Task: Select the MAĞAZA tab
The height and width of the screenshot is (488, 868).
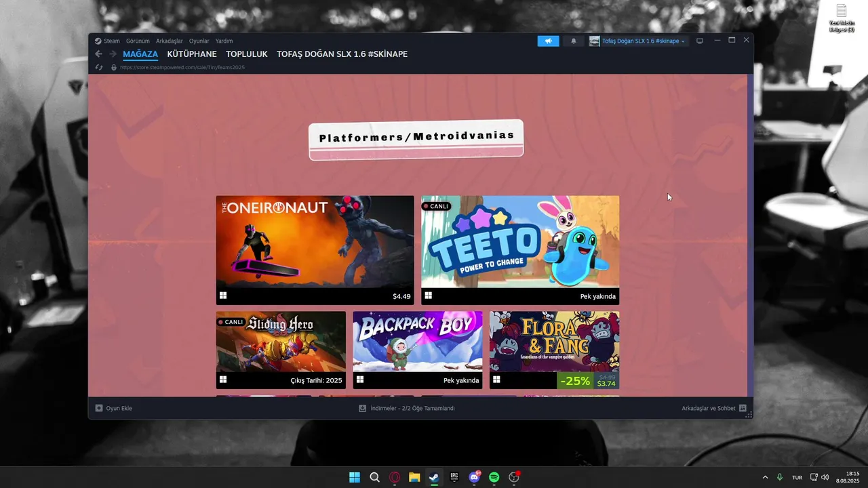Action: [140, 54]
